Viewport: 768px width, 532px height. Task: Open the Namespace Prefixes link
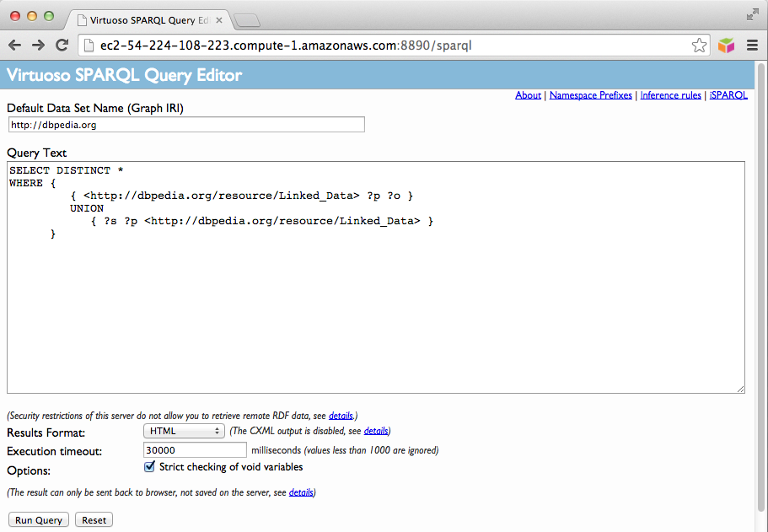pos(590,95)
